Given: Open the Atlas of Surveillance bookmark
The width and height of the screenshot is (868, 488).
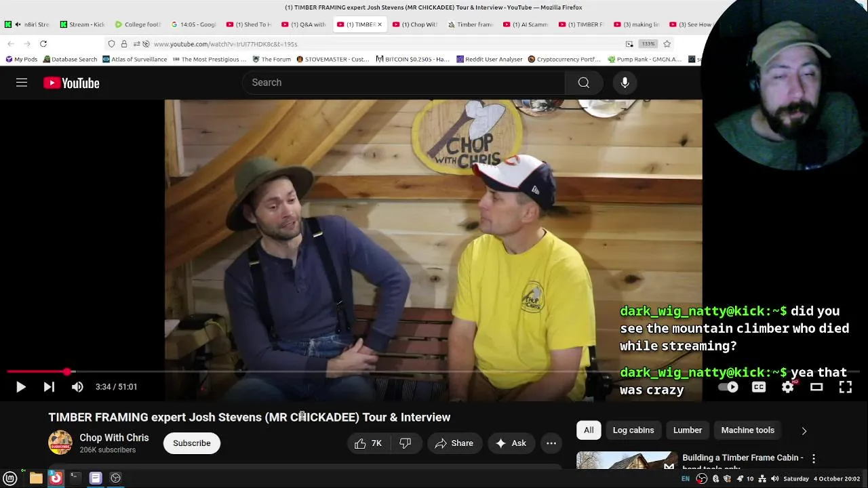Looking at the screenshot, I should [x=135, y=59].
